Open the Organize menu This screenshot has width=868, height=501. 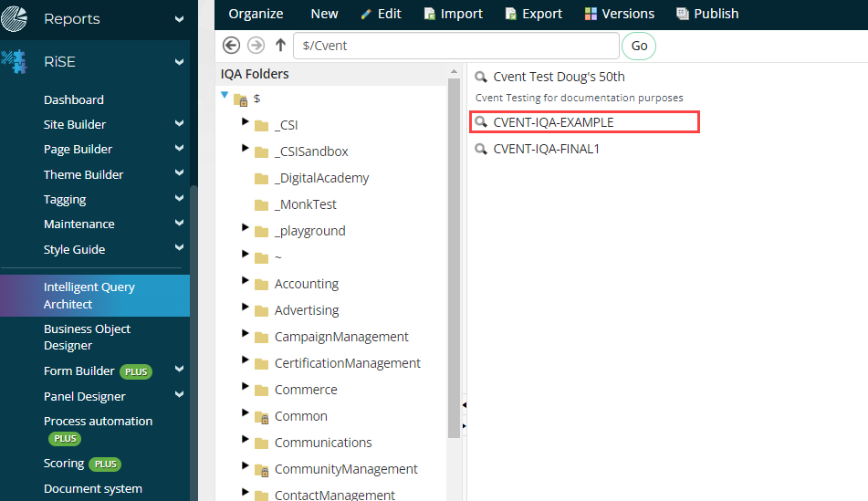click(x=256, y=14)
